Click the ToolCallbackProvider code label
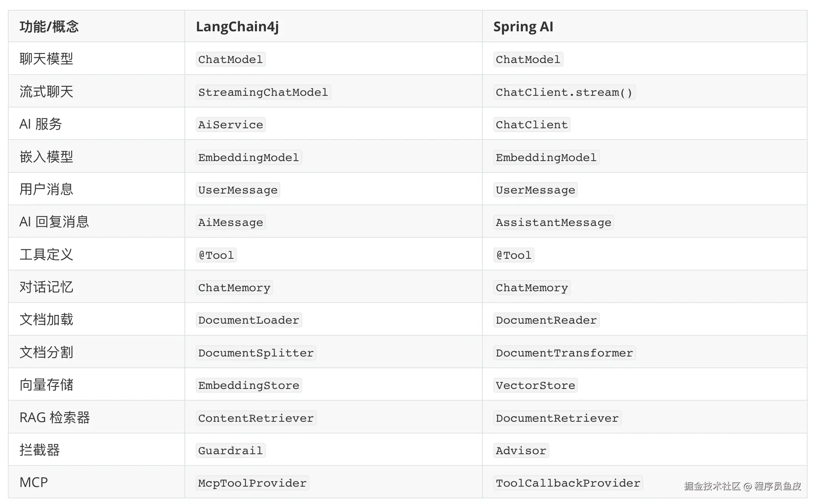 click(568, 483)
